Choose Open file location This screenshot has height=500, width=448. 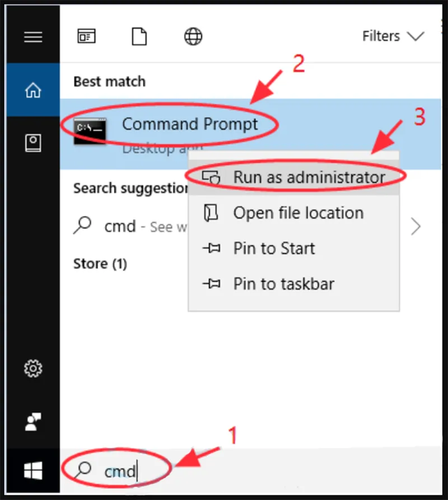point(298,213)
